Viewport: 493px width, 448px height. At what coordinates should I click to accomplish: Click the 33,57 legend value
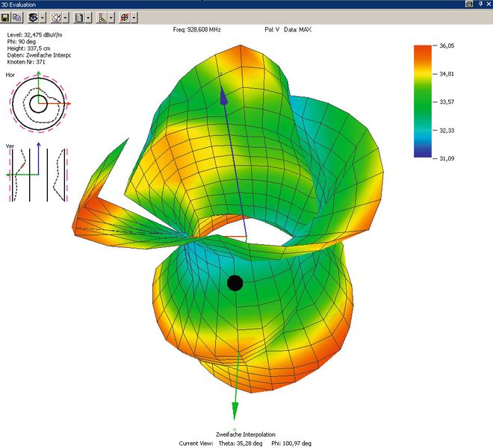tap(447, 102)
